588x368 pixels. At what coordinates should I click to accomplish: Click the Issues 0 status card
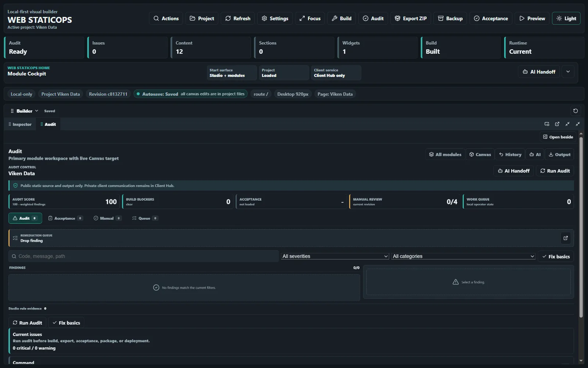pos(128,47)
